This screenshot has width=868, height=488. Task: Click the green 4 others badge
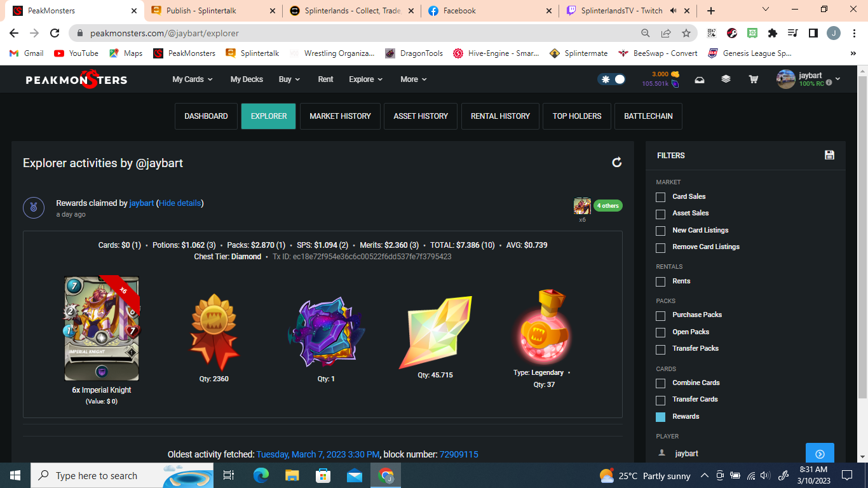point(607,206)
